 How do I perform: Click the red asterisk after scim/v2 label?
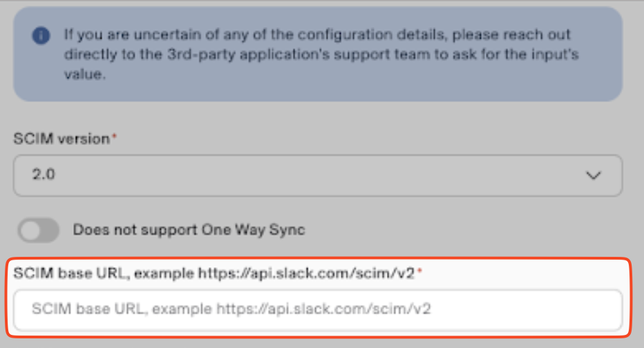point(419,273)
